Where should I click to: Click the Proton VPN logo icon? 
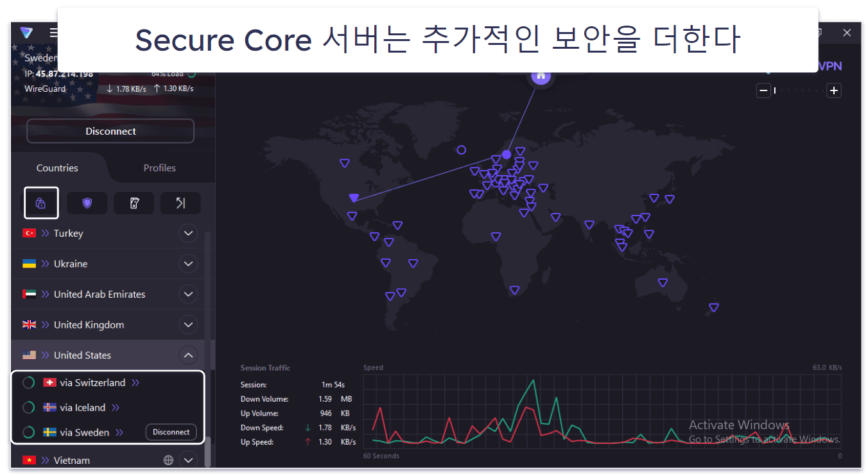[x=26, y=33]
